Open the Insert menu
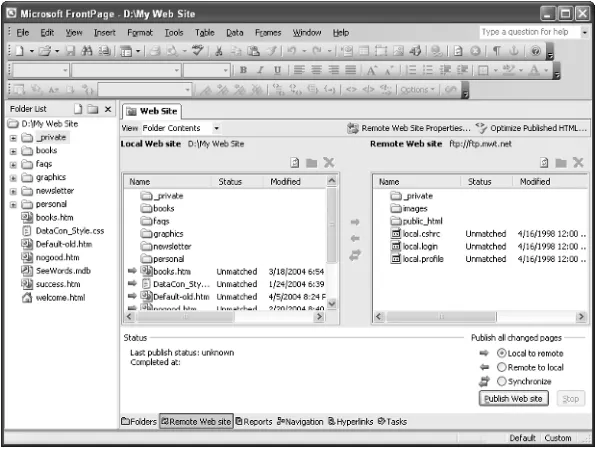Viewport: 598px width, 450px height. pos(104,33)
